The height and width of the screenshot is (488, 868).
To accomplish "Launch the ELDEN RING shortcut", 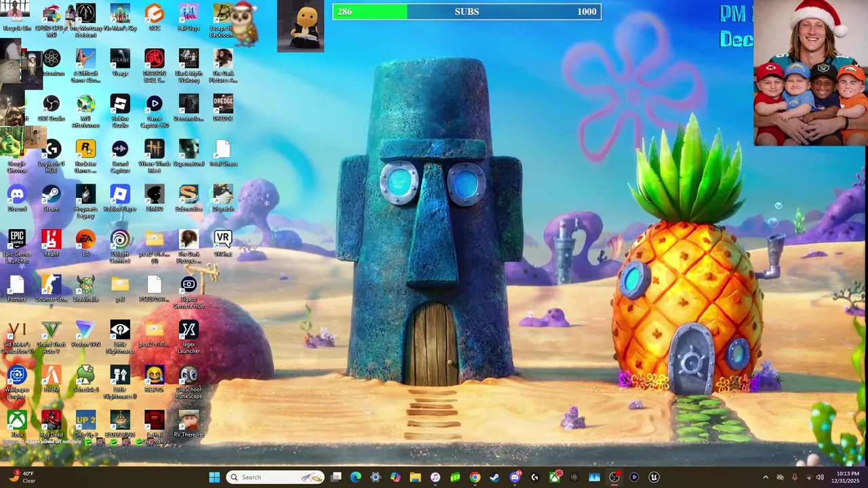I will (120, 424).
